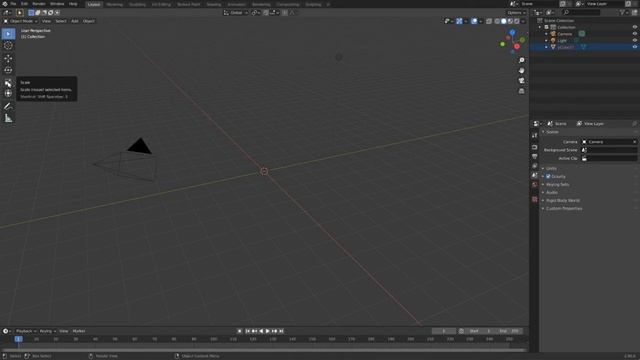Open the viewport Select menu
This screenshot has width=640, height=360.
pos(61,21)
